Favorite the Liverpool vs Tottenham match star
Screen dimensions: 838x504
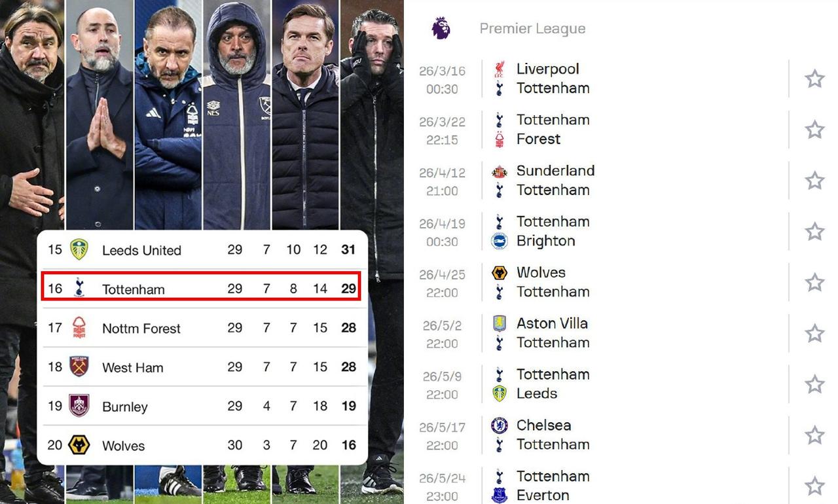[x=814, y=79]
